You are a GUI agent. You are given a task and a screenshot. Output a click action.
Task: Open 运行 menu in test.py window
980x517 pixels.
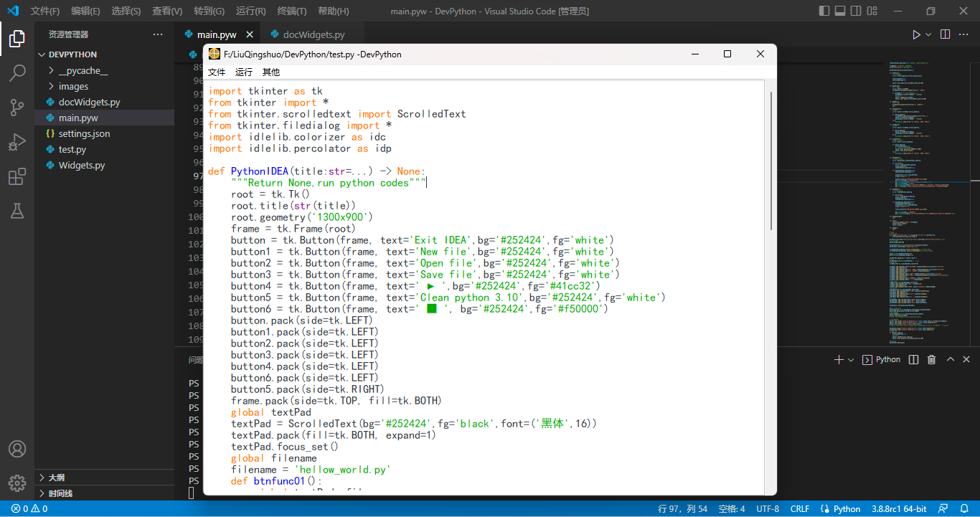pos(244,72)
